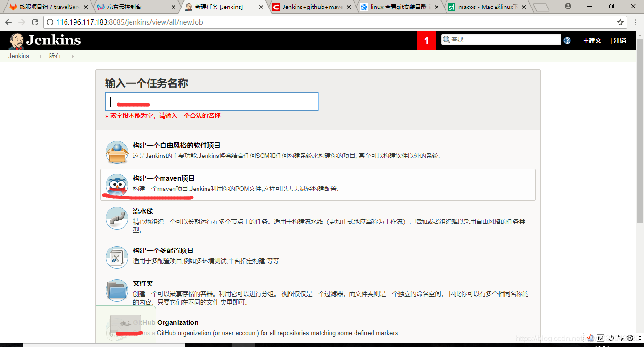Bookmark this page with the star icon
Image resolution: width=644 pixels, height=347 pixels.
pos(620,22)
